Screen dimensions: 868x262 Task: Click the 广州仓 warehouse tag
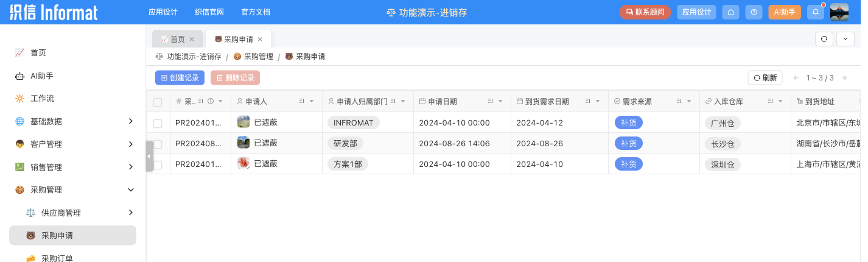point(723,123)
